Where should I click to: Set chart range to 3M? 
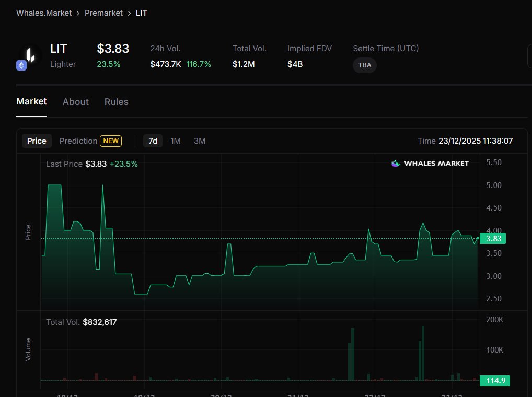point(200,141)
